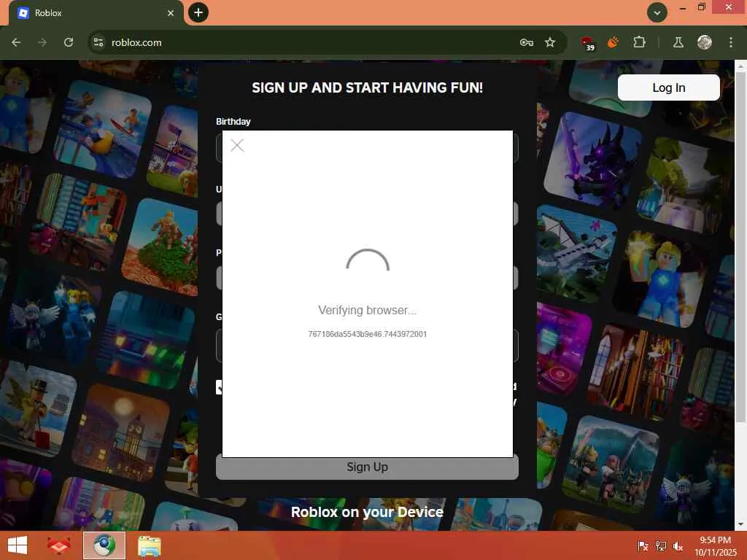
Task: Open site information icon in address bar
Action: (98, 42)
